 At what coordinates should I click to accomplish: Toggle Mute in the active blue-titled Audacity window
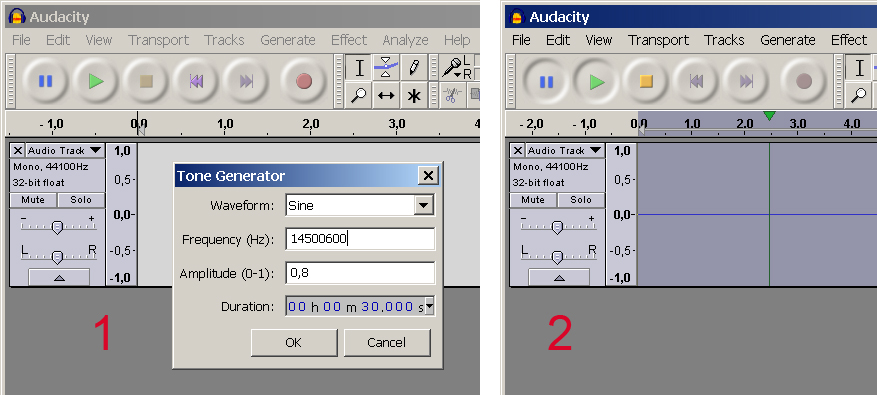532,200
